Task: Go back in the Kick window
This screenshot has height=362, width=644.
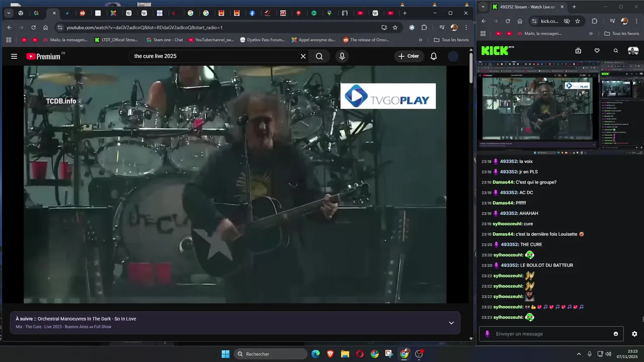Action: point(484,21)
